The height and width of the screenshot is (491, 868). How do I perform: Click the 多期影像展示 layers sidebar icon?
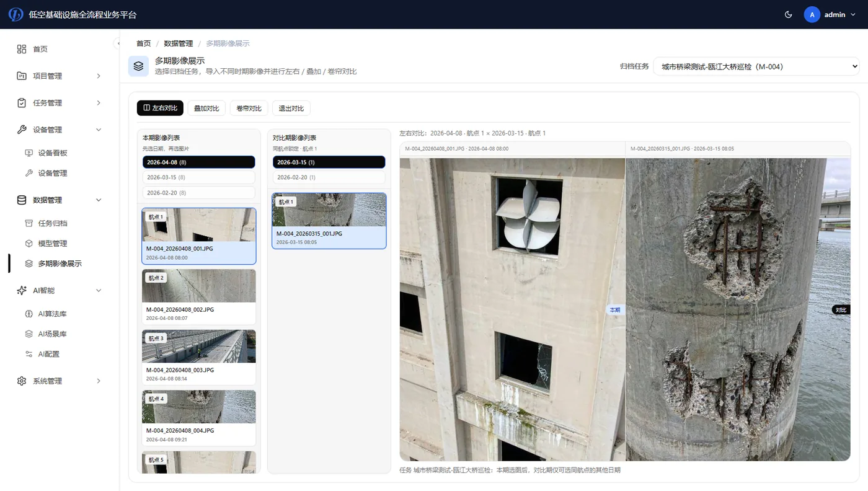[x=29, y=263]
